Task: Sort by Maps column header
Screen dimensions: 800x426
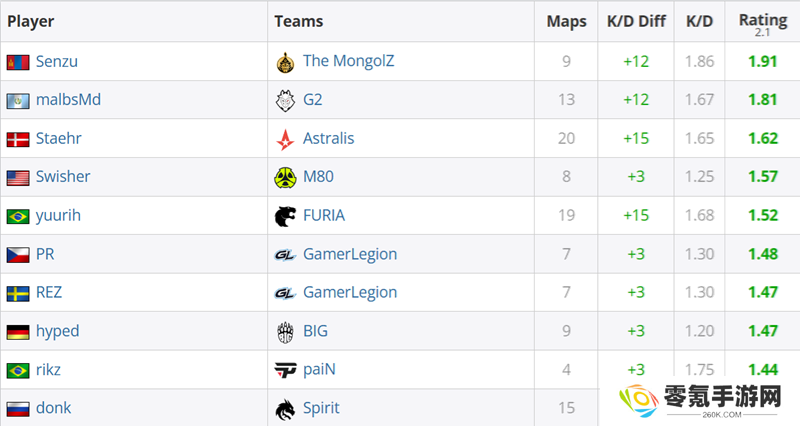Action: 566,21
